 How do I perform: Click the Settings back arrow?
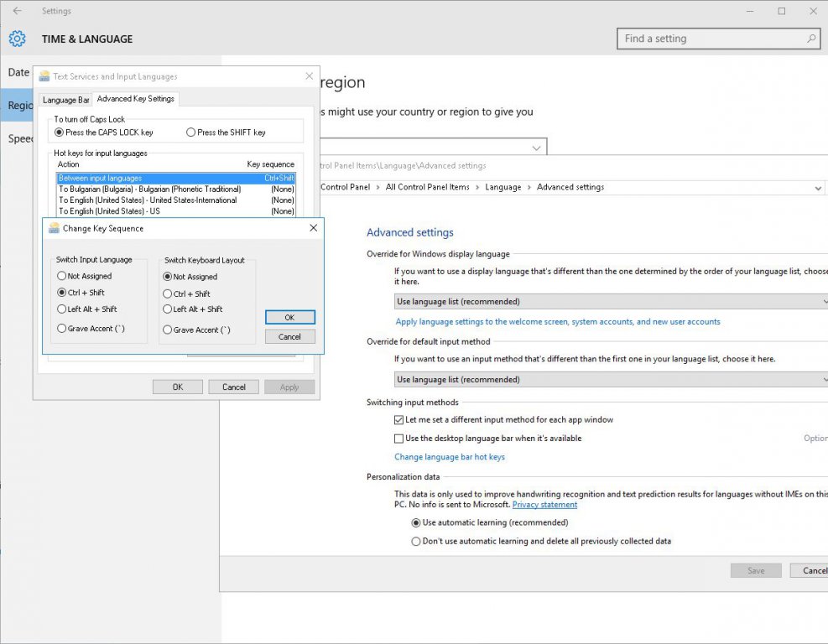click(18, 12)
